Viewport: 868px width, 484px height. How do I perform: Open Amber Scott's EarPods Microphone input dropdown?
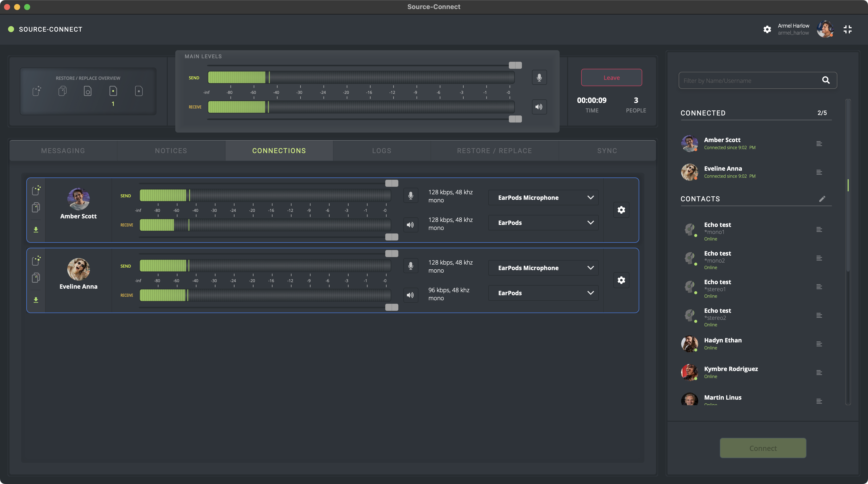click(543, 198)
